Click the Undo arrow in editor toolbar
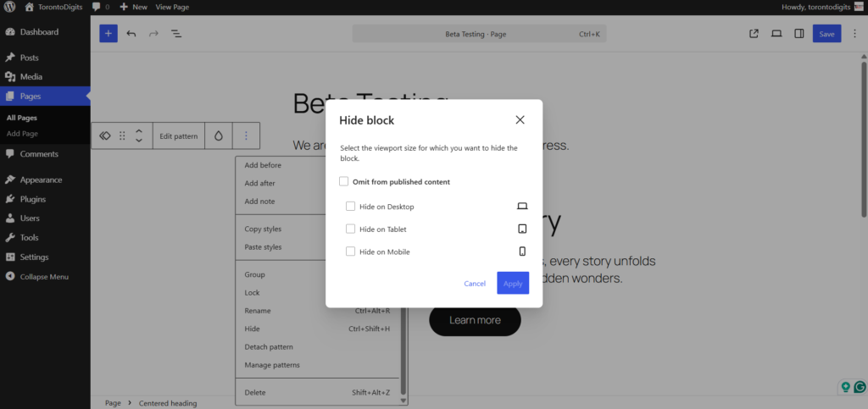 (131, 34)
